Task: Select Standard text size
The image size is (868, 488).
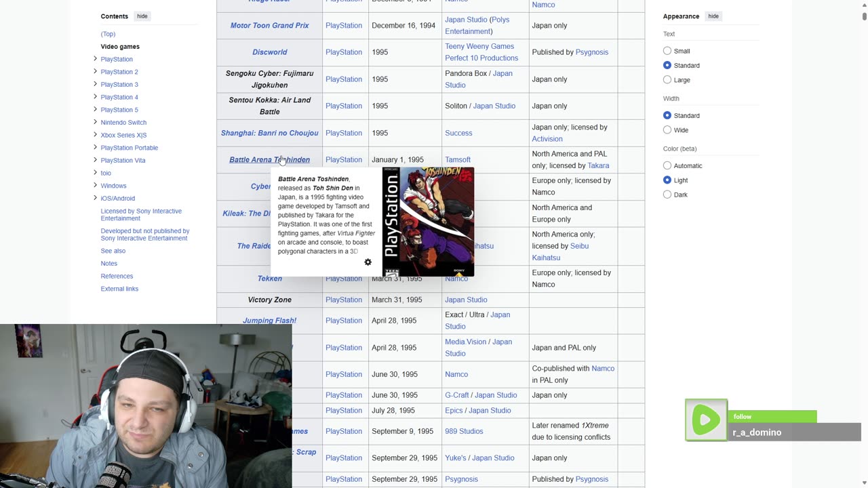Action: click(667, 65)
